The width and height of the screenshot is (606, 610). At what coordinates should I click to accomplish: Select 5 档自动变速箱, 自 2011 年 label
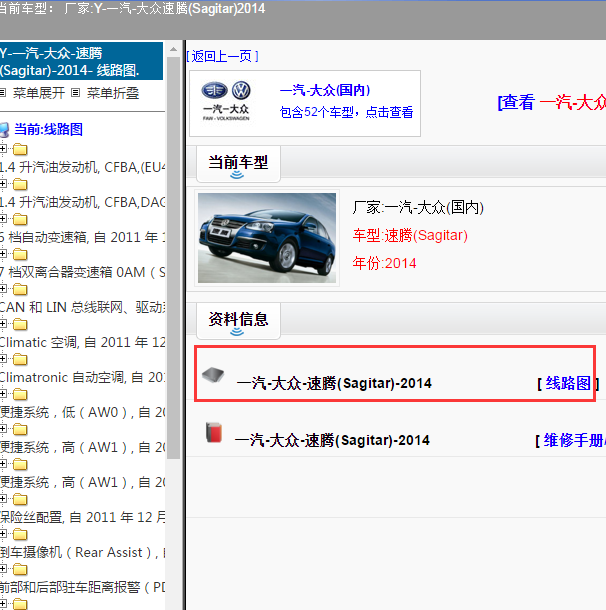point(82,237)
